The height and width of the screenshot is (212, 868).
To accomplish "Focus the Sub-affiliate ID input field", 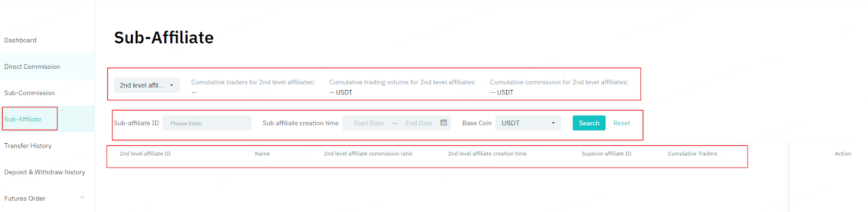I will click(x=207, y=123).
